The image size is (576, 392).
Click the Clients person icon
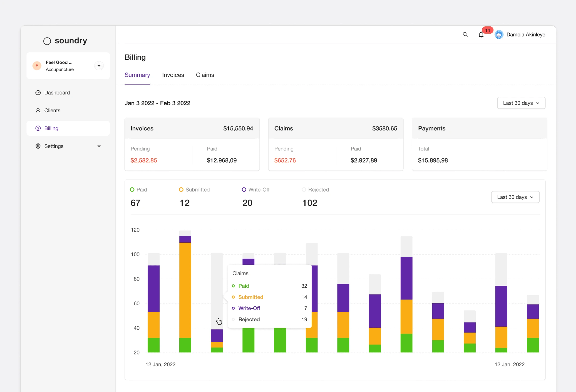[x=38, y=110]
